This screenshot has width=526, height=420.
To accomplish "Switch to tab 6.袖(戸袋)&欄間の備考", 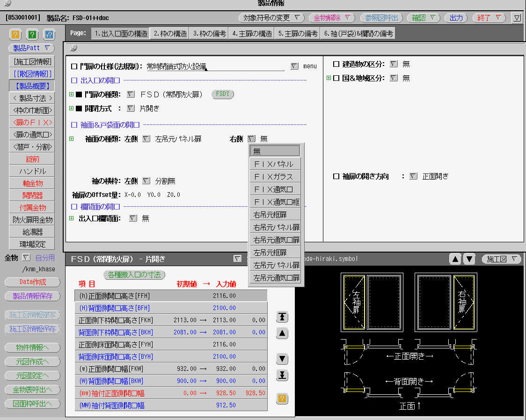I will point(358,34).
